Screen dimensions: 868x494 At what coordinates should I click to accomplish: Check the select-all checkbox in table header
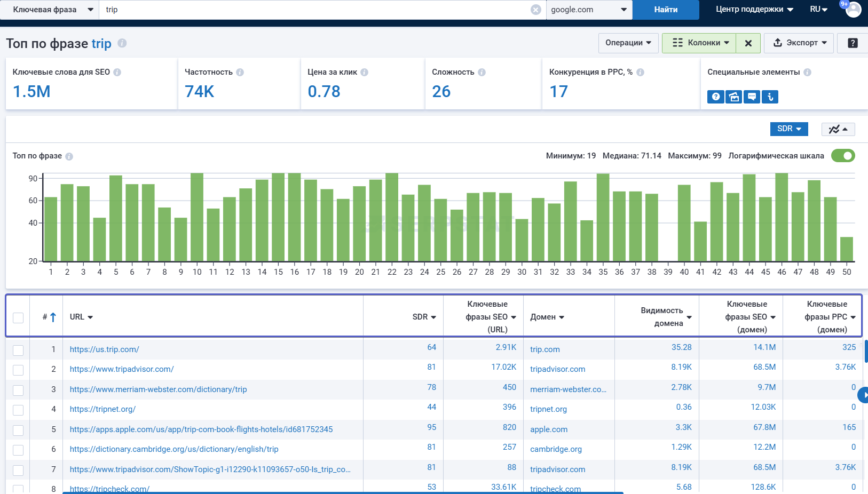[x=18, y=318]
